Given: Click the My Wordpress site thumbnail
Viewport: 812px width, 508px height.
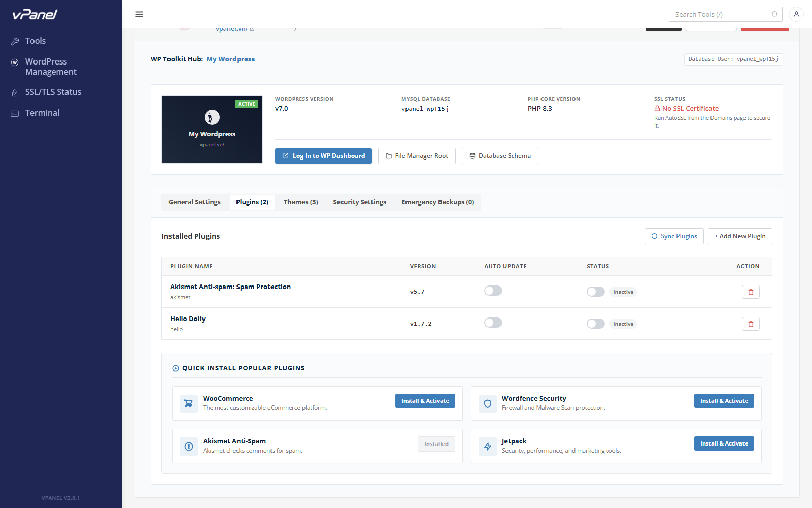Looking at the screenshot, I should tap(212, 129).
